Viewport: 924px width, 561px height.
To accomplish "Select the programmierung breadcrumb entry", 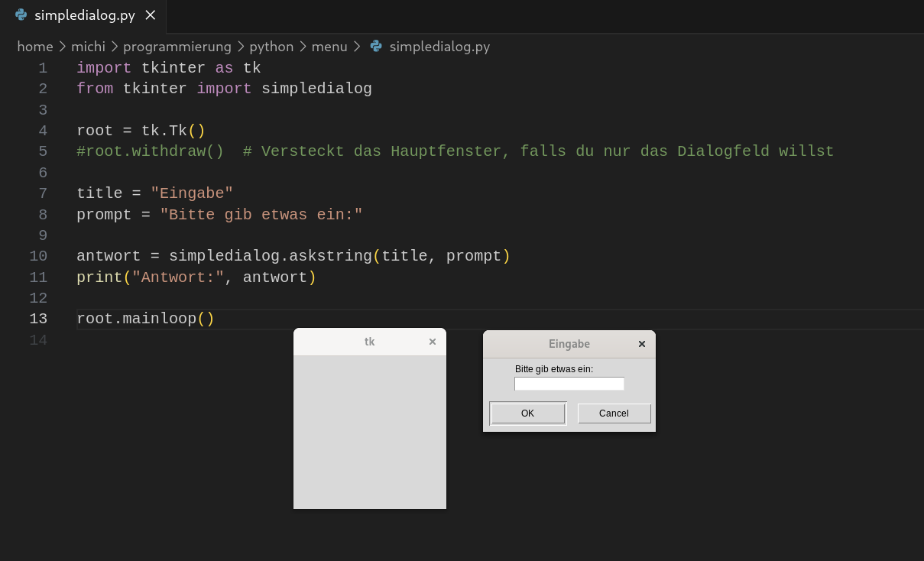I will [x=177, y=46].
